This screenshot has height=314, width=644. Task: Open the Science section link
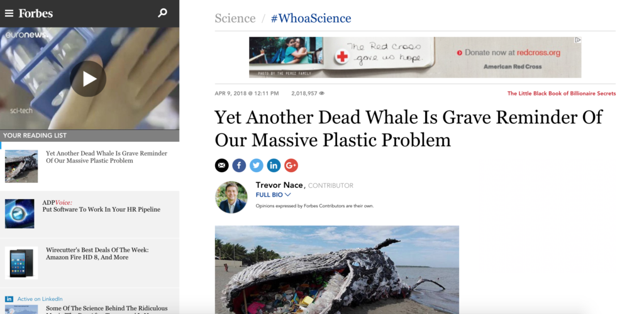[235, 18]
